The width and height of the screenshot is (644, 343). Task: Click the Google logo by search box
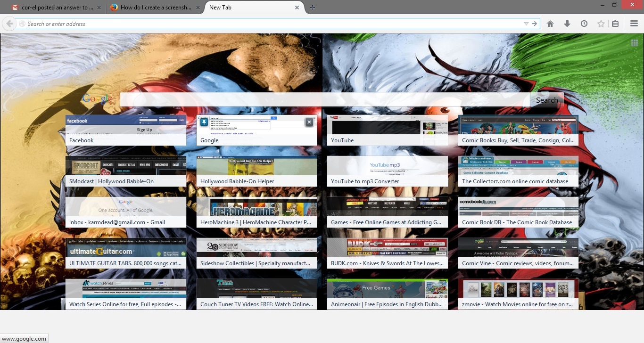[x=98, y=99]
